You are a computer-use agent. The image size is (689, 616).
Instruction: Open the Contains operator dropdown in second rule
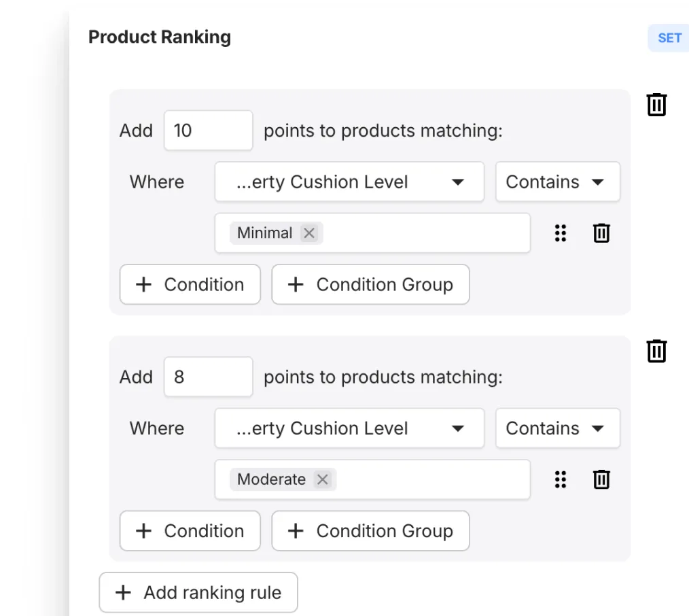pyautogui.click(x=557, y=428)
